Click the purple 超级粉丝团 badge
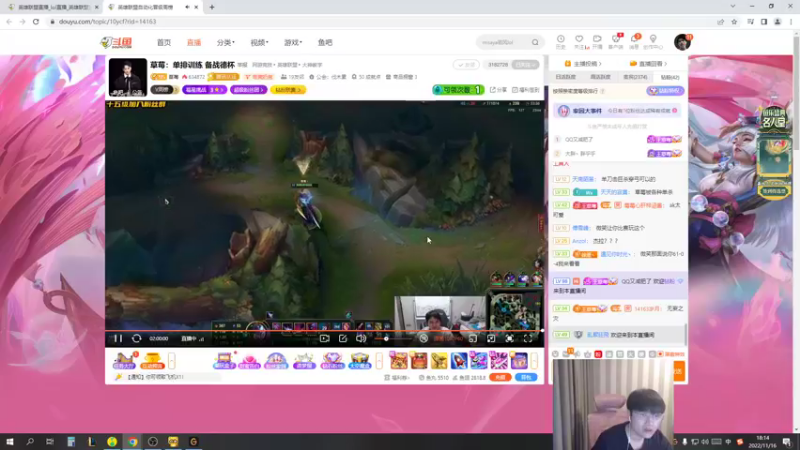This screenshot has height=450, width=800. click(248, 90)
